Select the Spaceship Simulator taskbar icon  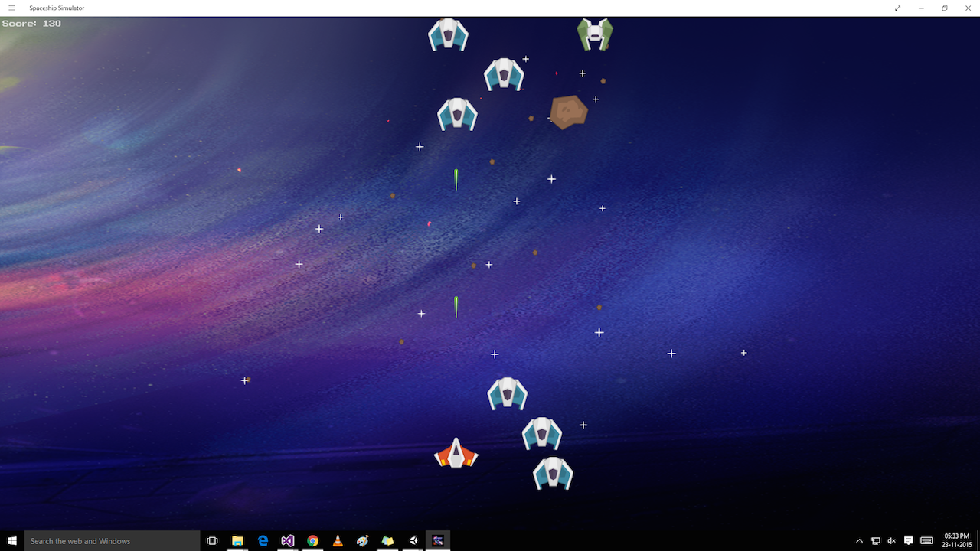coord(438,541)
